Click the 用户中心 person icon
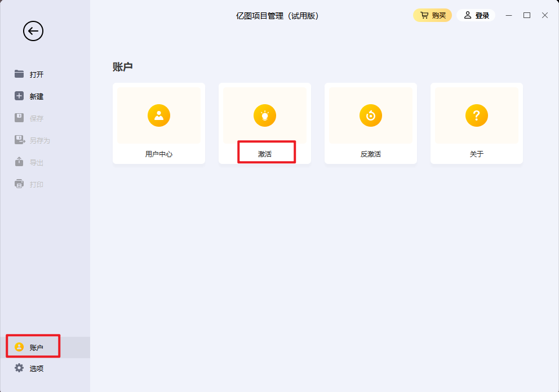Viewport: 559px width, 392px height. tap(159, 115)
